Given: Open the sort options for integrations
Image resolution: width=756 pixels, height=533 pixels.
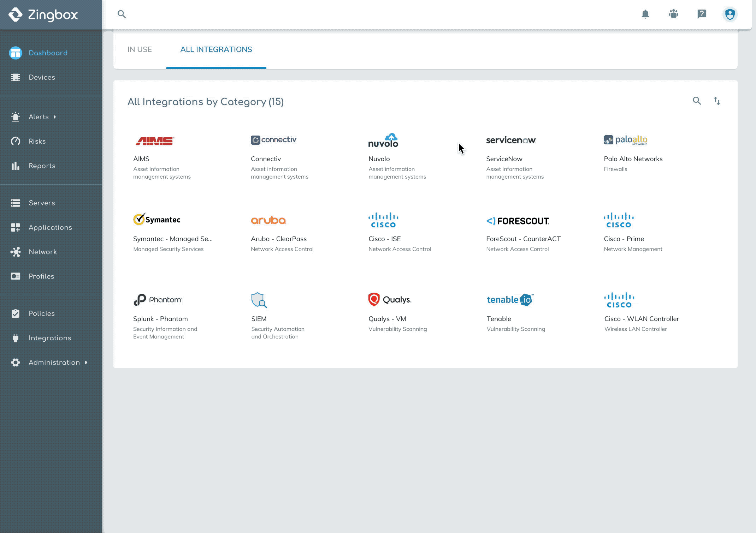Looking at the screenshot, I should (x=717, y=101).
